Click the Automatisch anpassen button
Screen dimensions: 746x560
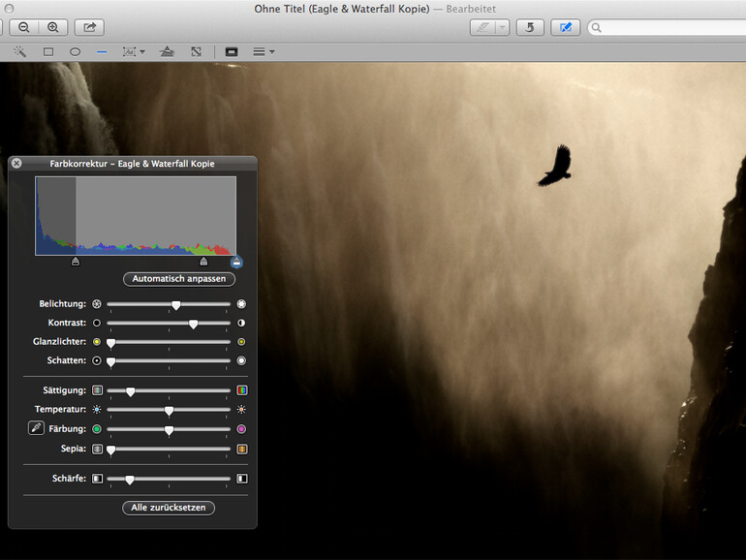[179, 279]
